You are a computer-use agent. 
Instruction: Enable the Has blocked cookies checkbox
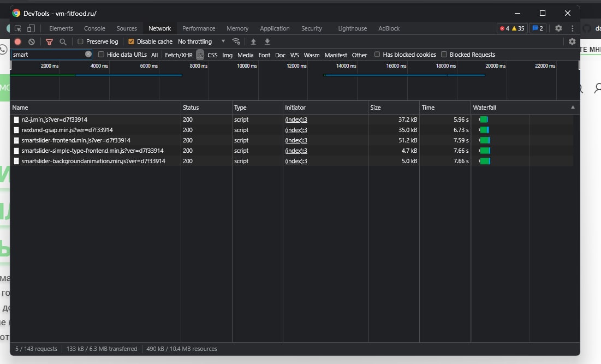point(377,55)
